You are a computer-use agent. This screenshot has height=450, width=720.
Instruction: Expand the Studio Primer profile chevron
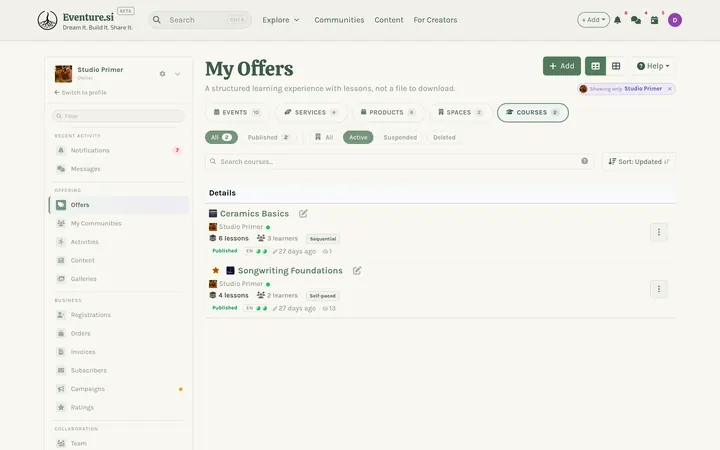[177, 74]
